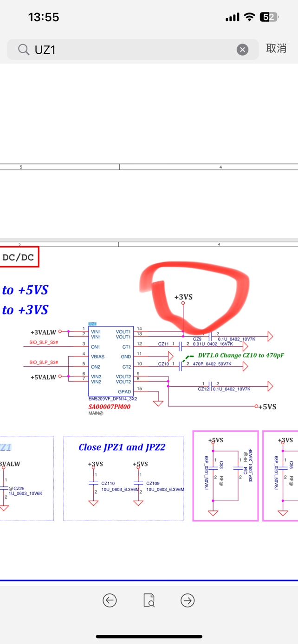Tap the magnifier icon in search bar

[x=24, y=50]
